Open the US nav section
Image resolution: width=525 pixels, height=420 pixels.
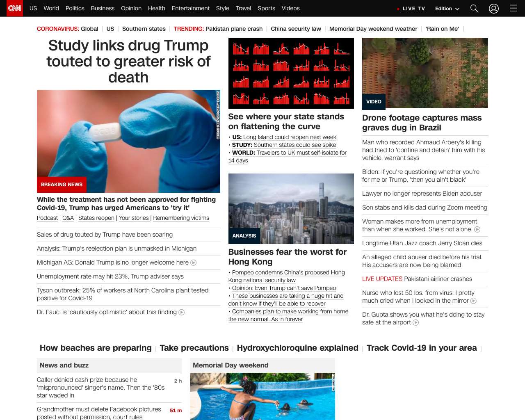(33, 8)
